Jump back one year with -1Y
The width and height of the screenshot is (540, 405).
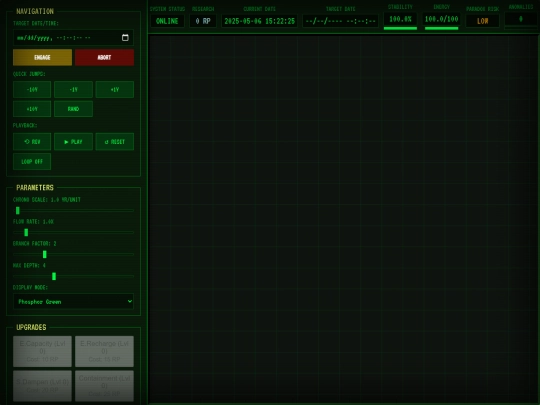73,90
